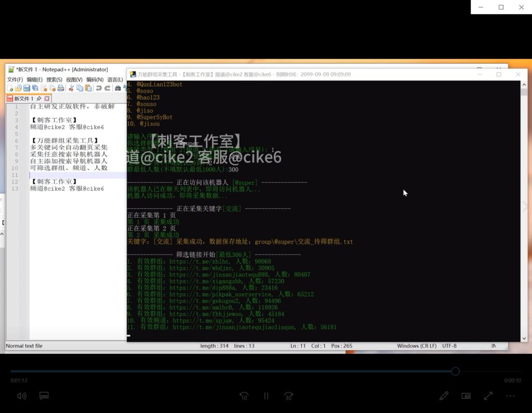Image resolution: width=532 pixels, height=413 pixels.
Task: Open the 语言(L) menu in Notepad++
Action: [x=114, y=79]
